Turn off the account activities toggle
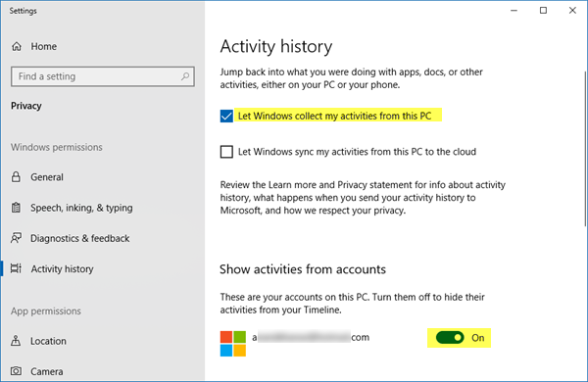This screenshot has width=588, height=382. tap(450, 338)
